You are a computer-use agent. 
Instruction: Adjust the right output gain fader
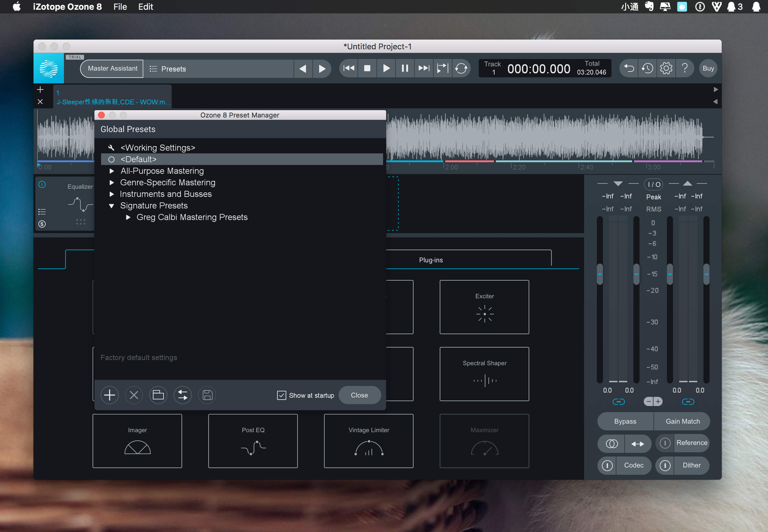(706, 274)
